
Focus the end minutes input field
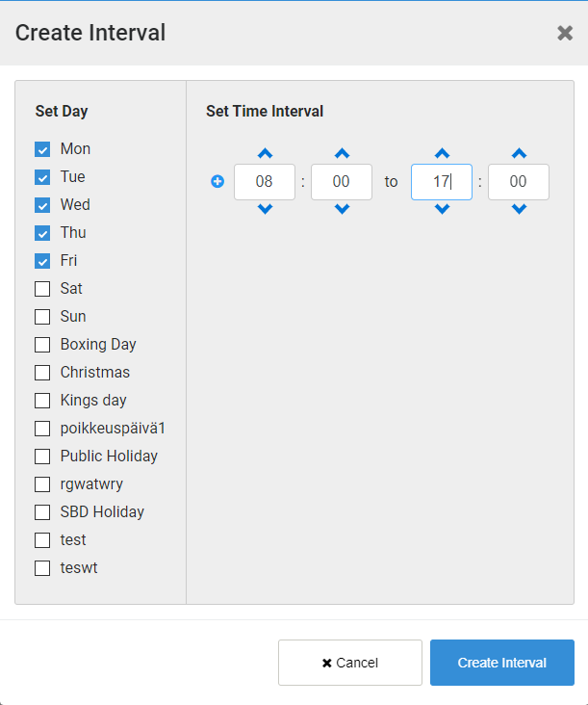[519, 182]
